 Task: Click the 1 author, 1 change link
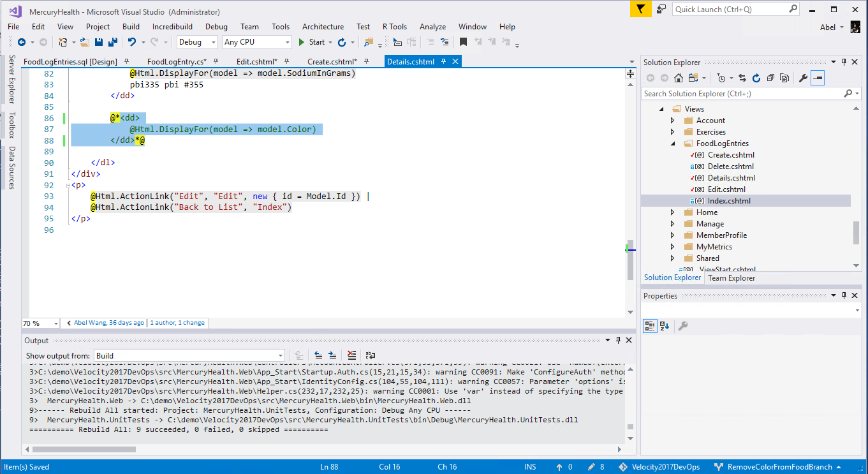click(177, 323)
